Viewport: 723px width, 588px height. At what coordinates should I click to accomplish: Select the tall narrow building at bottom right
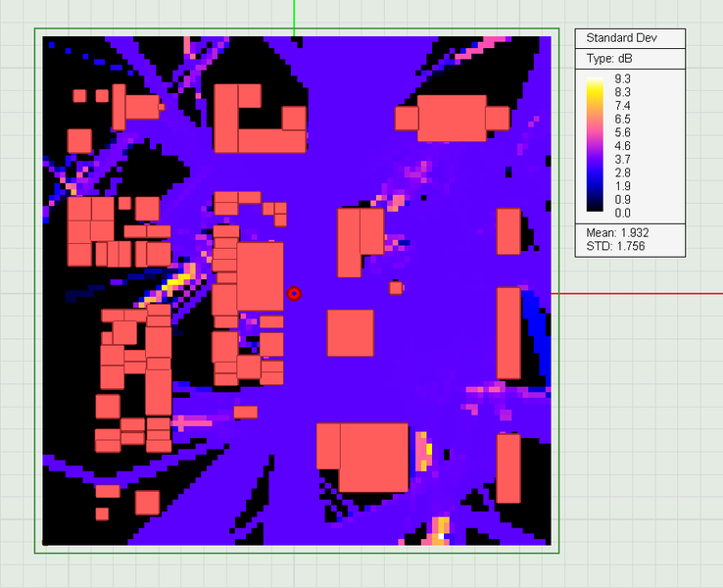point(508,468)
